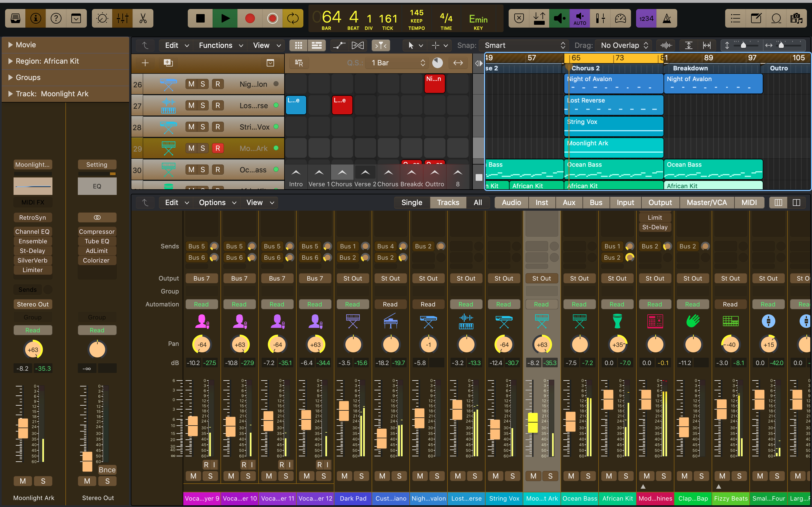Click the Dark Pad instrument icon

(353, 321)
